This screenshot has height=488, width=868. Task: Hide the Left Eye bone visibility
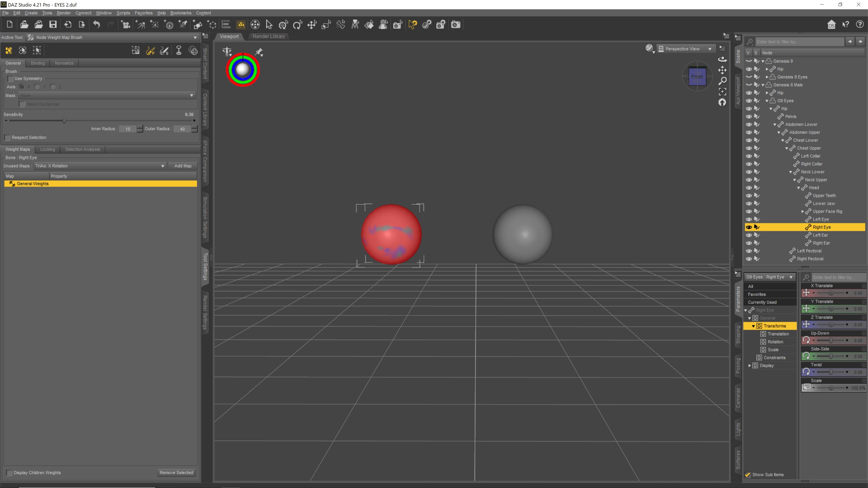click(749, 219)
